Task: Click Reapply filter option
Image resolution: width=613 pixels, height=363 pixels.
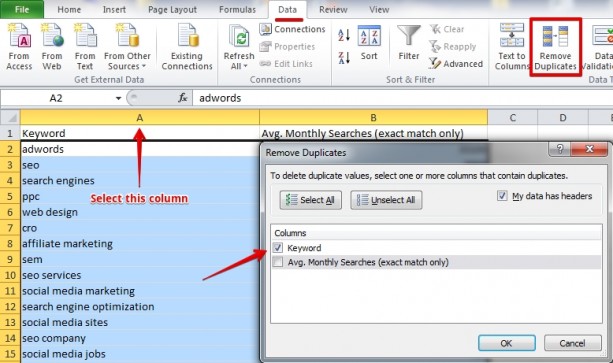Action: 453,46
